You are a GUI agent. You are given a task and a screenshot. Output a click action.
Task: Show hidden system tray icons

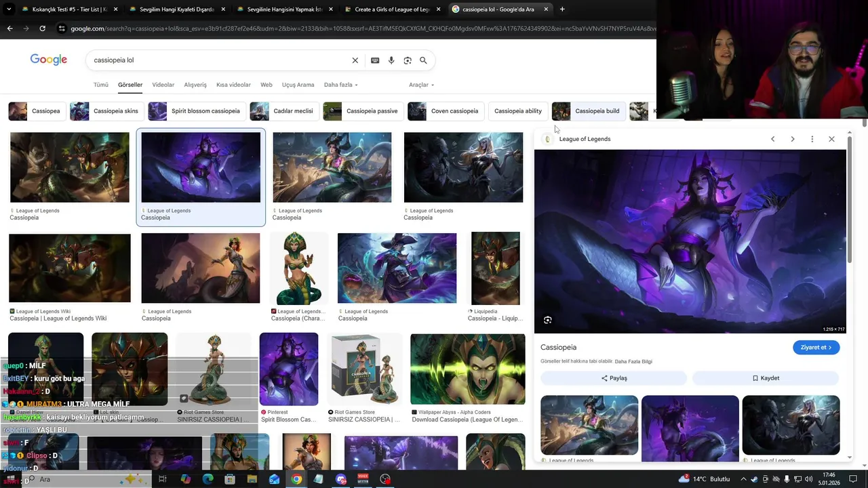coord(743,479)
